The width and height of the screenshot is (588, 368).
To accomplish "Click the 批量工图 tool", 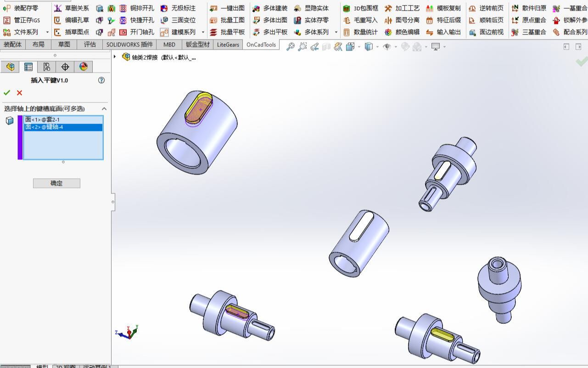I will click(227, 20).
